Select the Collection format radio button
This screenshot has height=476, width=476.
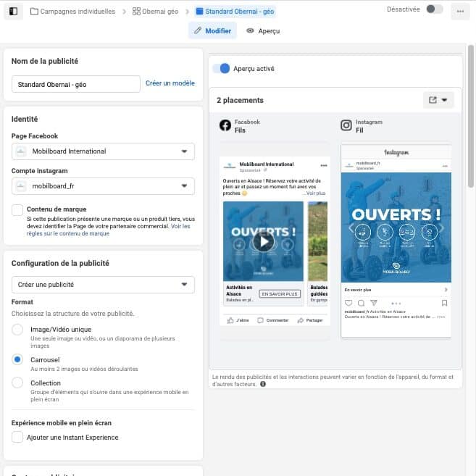pyautogui.click(x=17, y=383)
